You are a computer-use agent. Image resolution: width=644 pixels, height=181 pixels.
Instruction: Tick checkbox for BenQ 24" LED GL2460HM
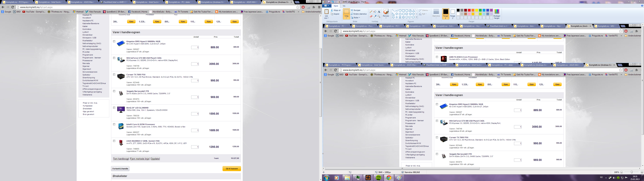(x=114, y=108)
